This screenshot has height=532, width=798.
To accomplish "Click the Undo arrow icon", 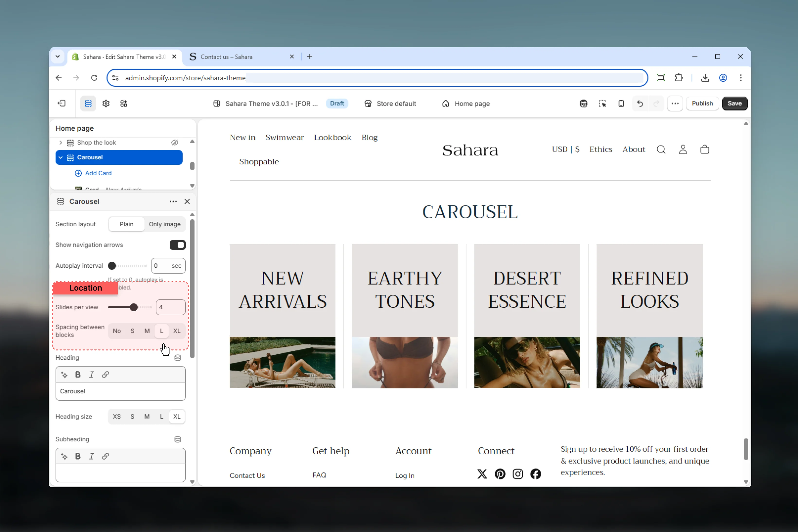I will (640, 103).
